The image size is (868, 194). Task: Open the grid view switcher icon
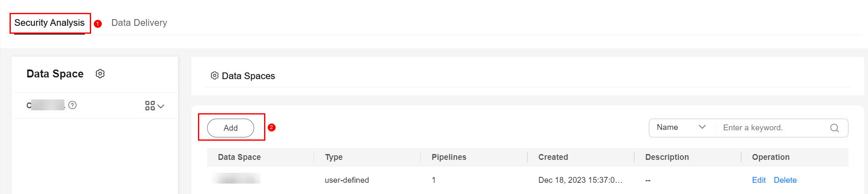[150, 106]
